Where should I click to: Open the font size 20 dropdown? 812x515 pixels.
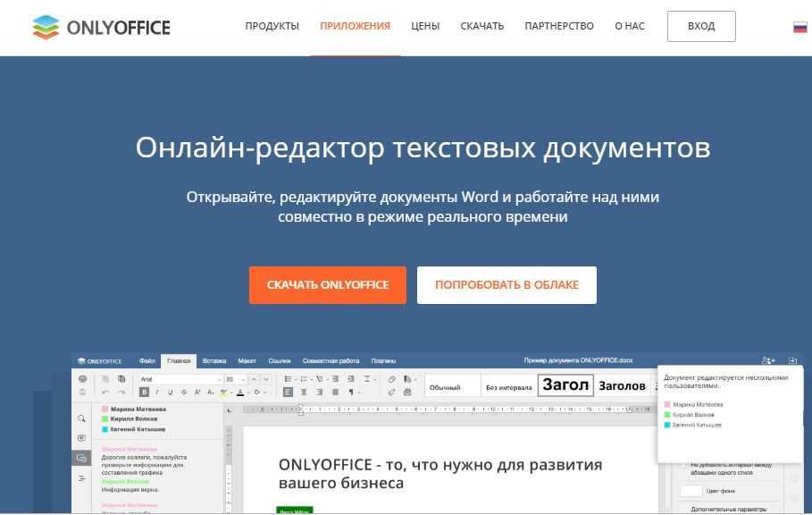235,379
